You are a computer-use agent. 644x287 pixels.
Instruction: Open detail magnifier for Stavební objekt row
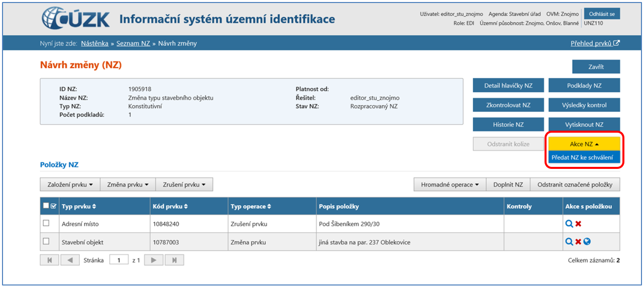tap(569, 242)
